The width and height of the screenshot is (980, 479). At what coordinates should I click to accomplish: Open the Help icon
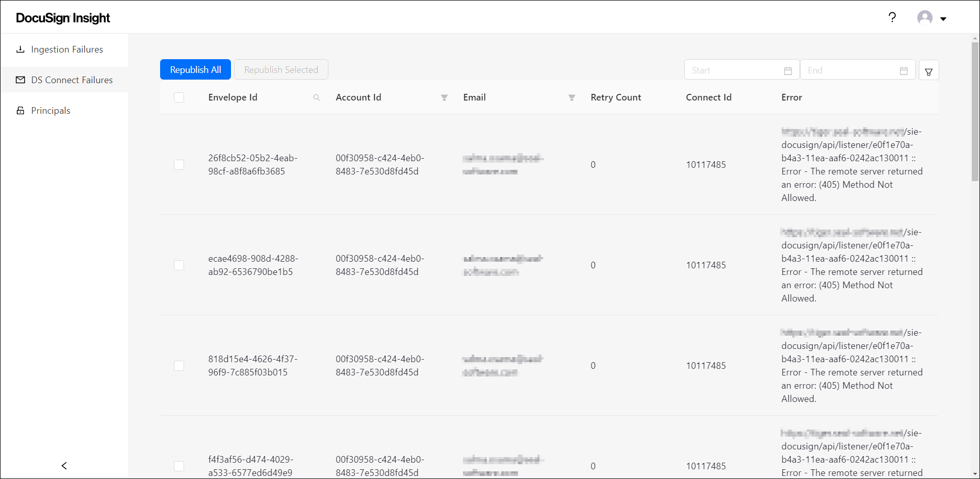pos(892,17)
